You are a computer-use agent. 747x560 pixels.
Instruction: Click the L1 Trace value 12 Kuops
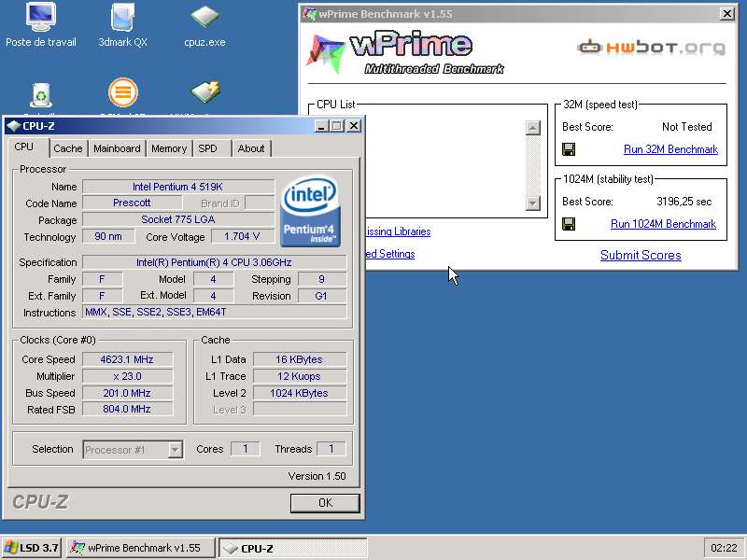300,376
